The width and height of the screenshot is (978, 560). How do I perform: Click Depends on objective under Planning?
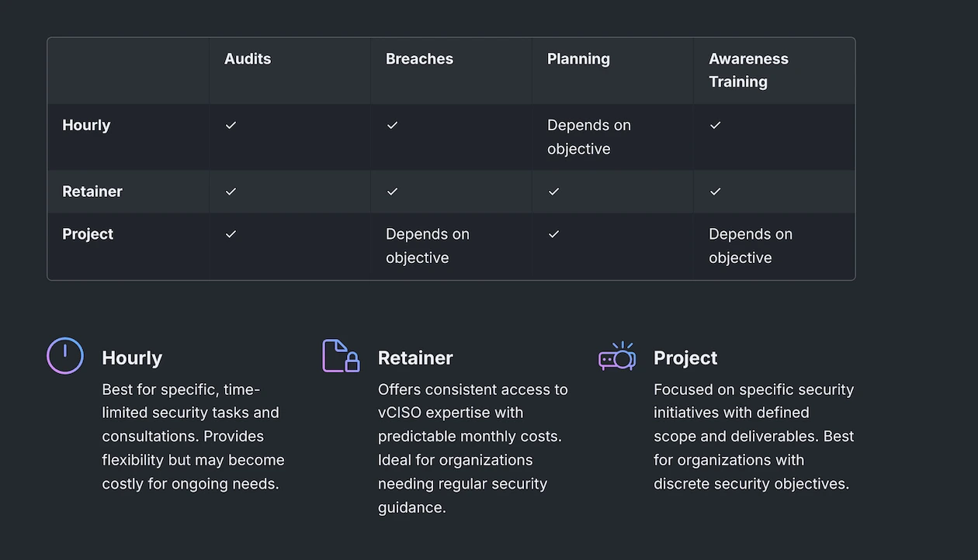[x=588, y=137]
